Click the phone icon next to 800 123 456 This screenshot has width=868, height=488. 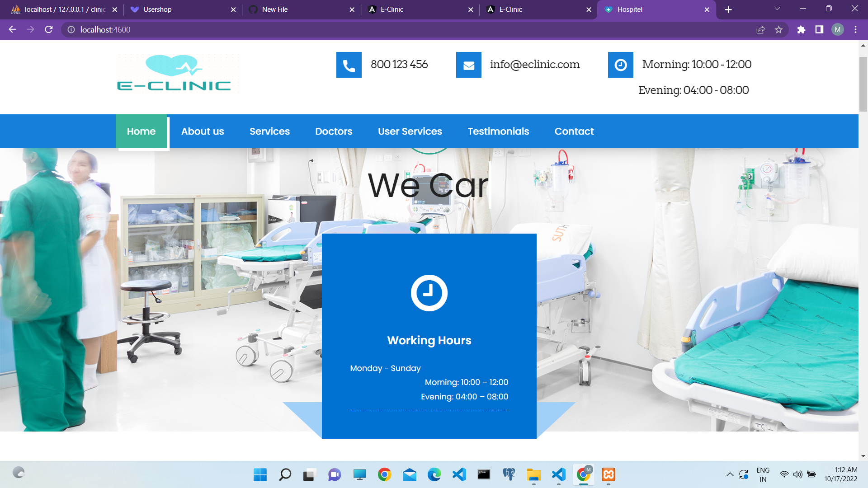349,65
